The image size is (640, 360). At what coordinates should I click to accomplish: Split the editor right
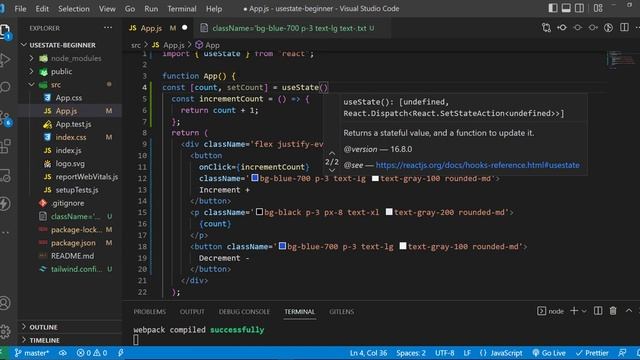tap(624, 28)
